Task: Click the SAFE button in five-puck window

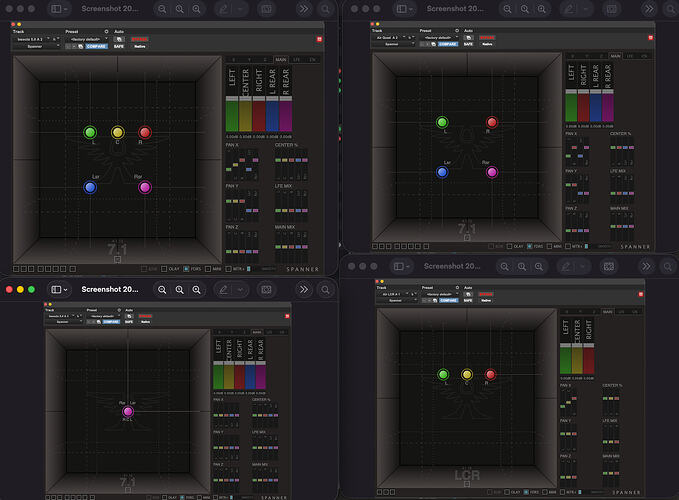Action: pos(119,46)
